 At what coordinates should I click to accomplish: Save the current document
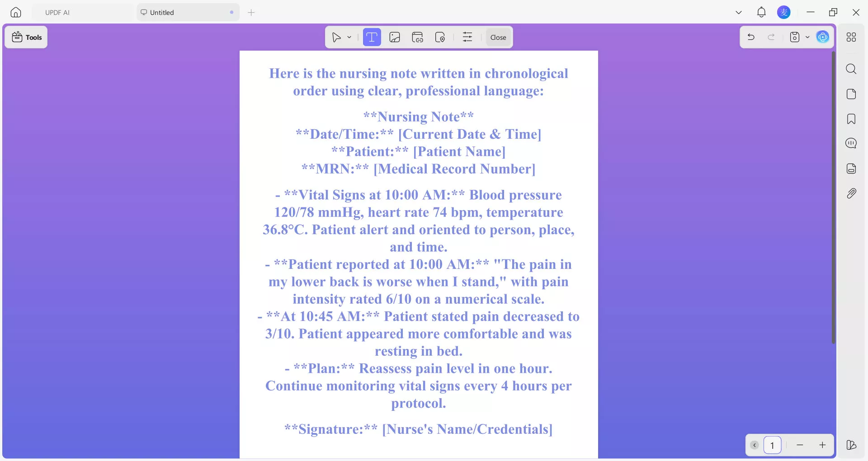(795, 37)
